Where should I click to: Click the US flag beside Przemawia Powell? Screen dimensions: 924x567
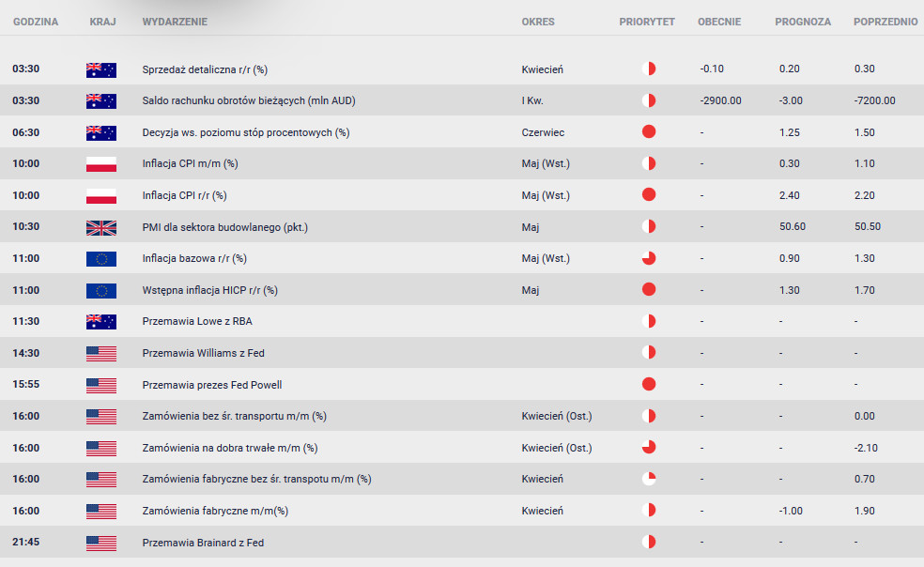point(101,385)
